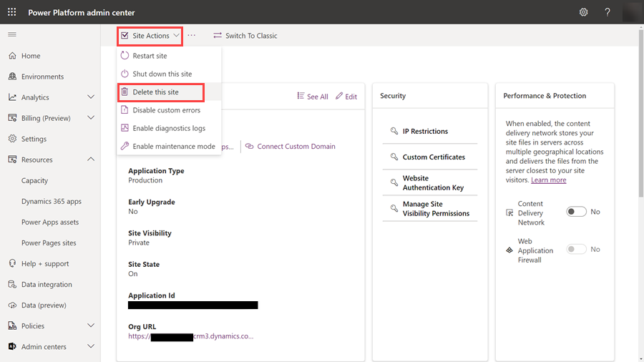Open Dynamics 365 apps page
Screen dimensions: 644x362
[52, 201]
